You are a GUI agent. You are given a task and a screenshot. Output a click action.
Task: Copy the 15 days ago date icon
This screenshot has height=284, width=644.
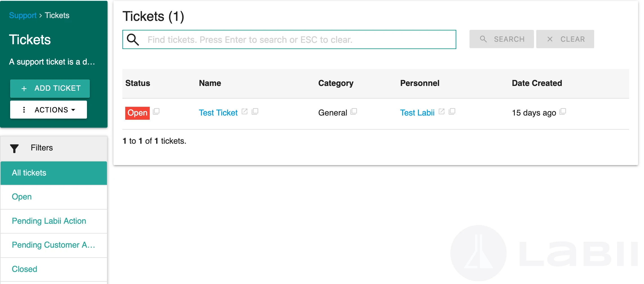[x=563, y=112]
